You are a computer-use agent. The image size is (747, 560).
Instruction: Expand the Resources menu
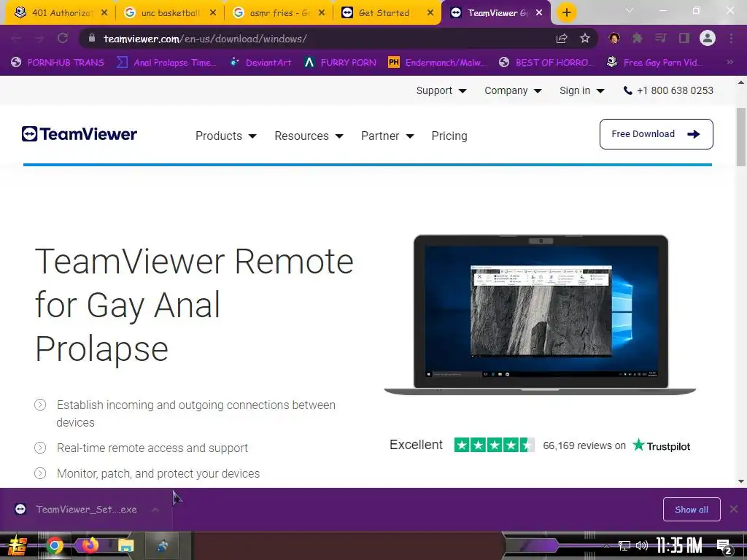pyautogui.click(x=309, y=136)
